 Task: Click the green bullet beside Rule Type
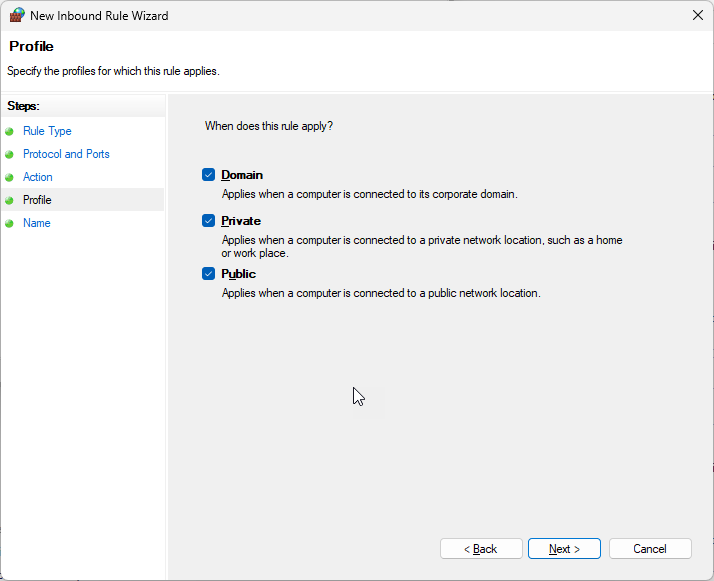(x=10, y=131)
